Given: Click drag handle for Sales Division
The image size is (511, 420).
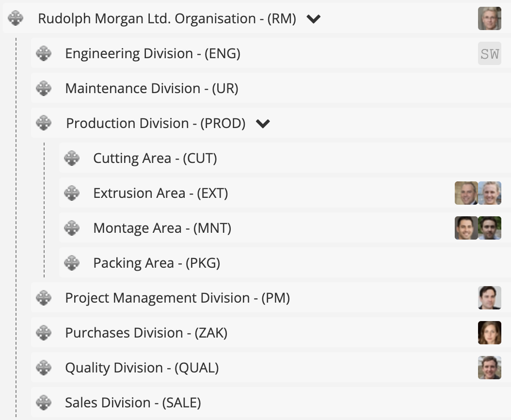Looking at the screenshot, I should coord(44,403).
